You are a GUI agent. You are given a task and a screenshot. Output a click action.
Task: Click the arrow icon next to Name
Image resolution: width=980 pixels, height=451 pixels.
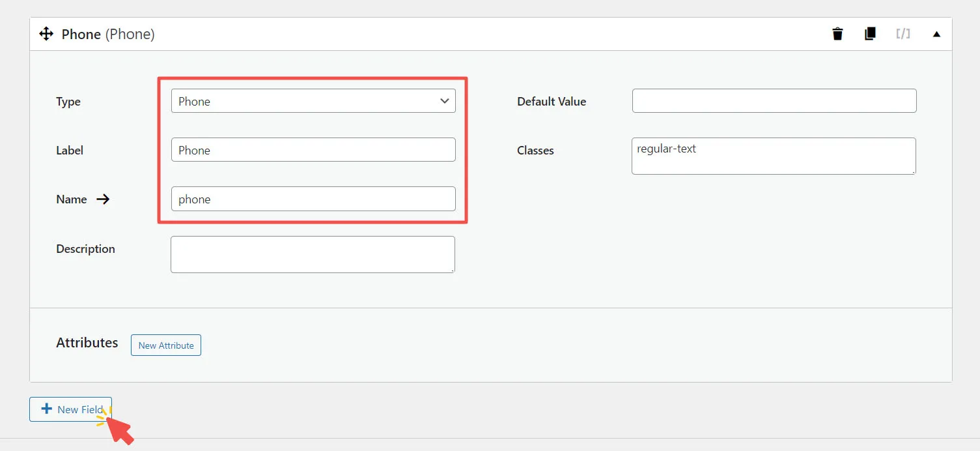pyautogui.click(x=103, y=199)
